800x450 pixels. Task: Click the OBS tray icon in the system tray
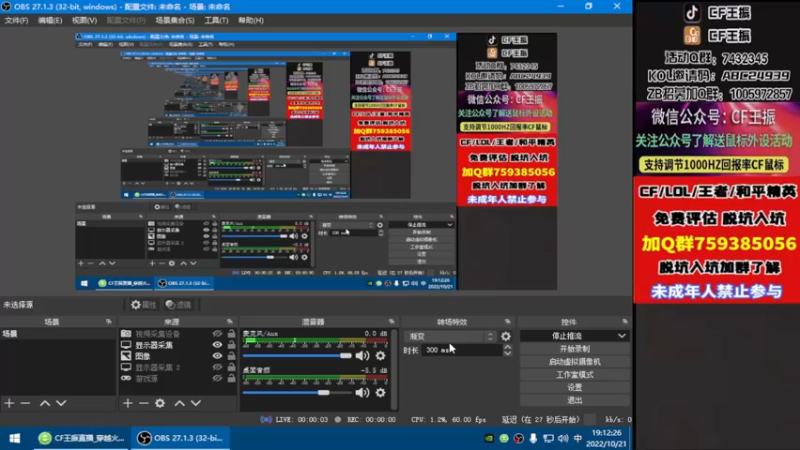coord(518,438)
